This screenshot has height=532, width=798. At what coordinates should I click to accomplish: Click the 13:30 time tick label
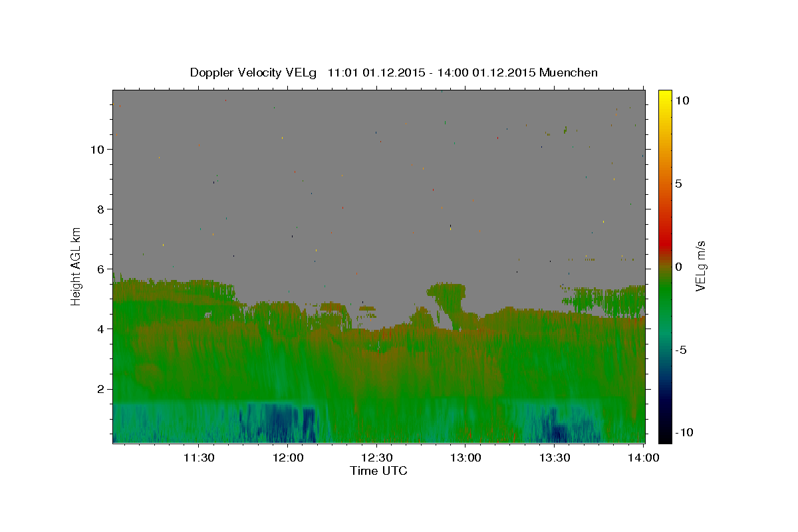pos(555,458)
